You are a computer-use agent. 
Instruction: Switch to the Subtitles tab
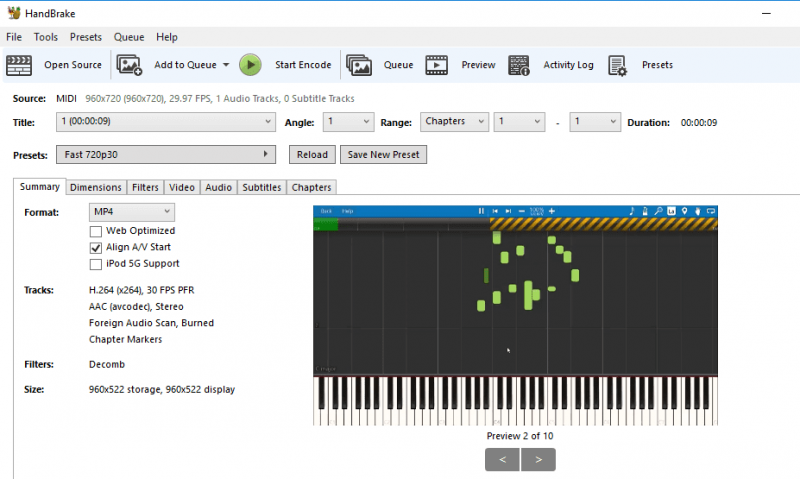[x=262, y=187]
